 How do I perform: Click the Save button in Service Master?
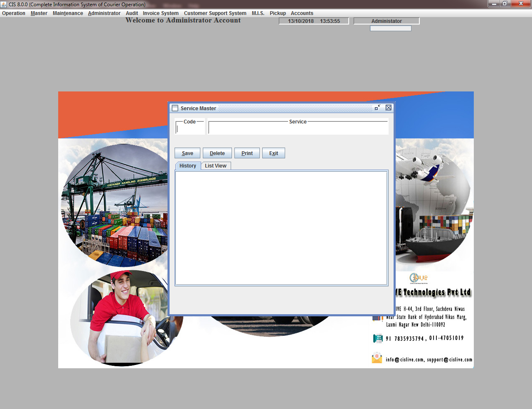tap(187, 153)
